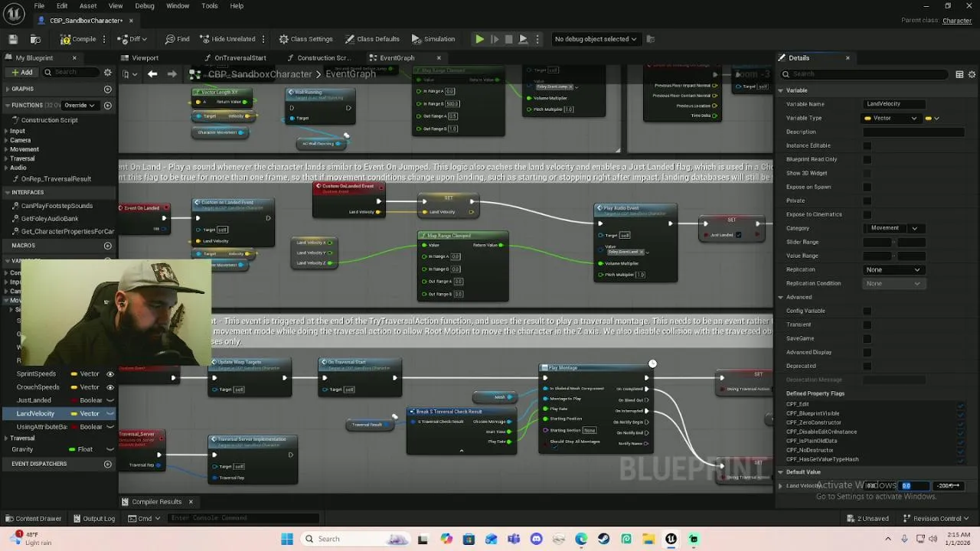Enable the Private checkbox
Viewport: 980px width, 551px height.
click(867, 201)
